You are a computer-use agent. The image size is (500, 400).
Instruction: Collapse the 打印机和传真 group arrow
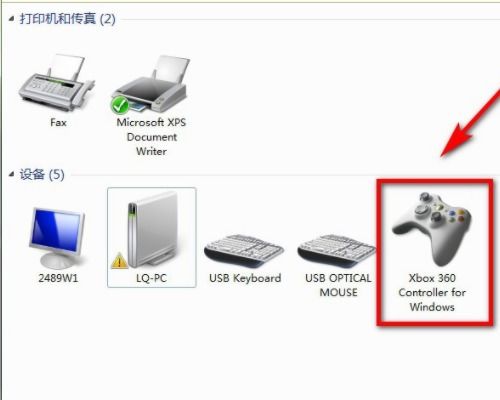pos(12,19)
